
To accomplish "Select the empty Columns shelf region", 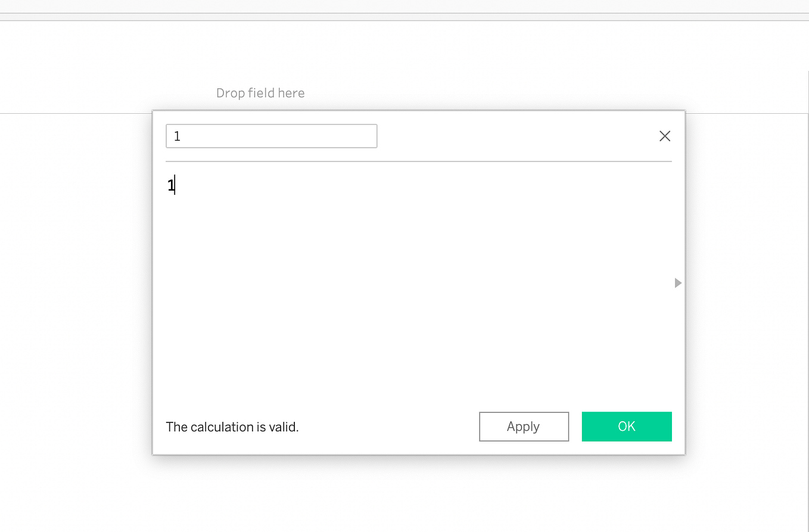I will pyautogui.click(x=260, y=93).
